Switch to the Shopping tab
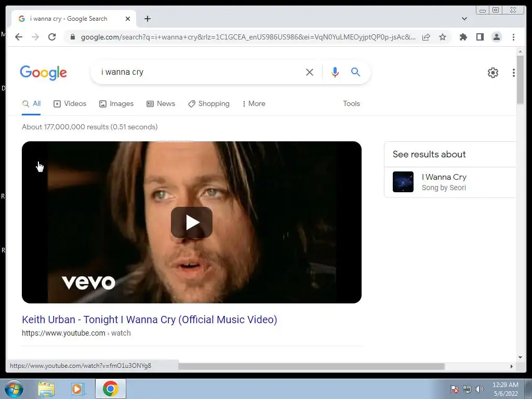532x399 pixels. pyautogui.click(x=209, y=104)
